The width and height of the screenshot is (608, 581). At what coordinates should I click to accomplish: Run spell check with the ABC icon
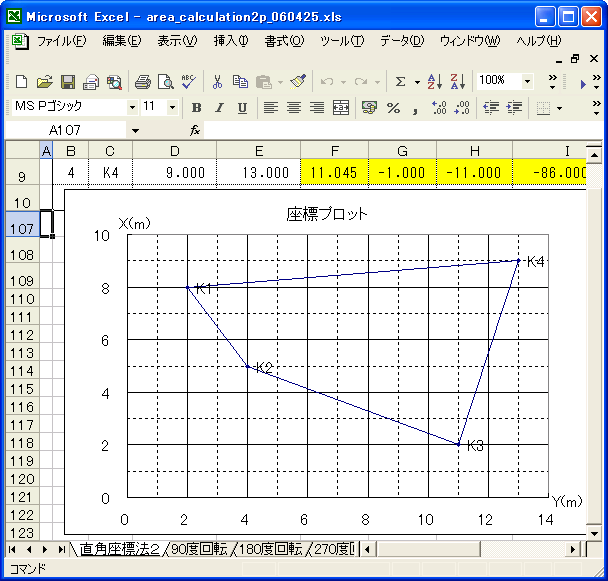tap(189, 82)
